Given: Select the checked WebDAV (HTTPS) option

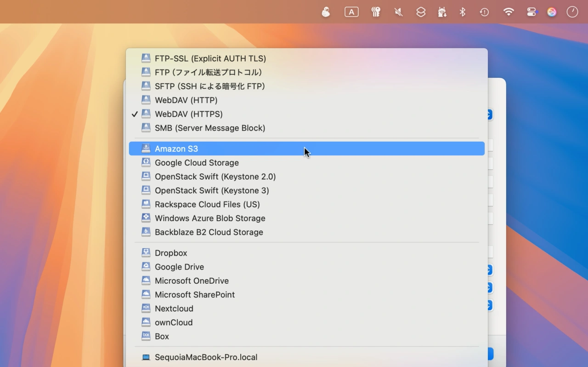Looking at the screenshot, I should coord(188,114).
